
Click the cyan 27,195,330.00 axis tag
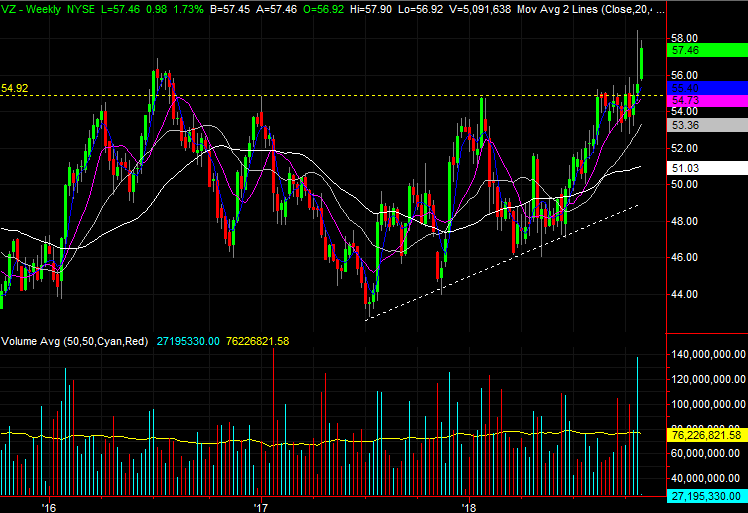point(707,496)
